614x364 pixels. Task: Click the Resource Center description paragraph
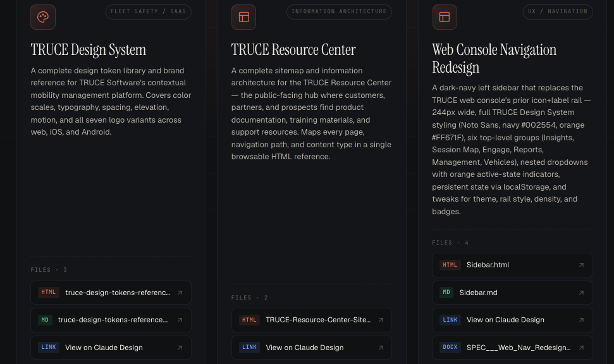[x=312, y=114]
